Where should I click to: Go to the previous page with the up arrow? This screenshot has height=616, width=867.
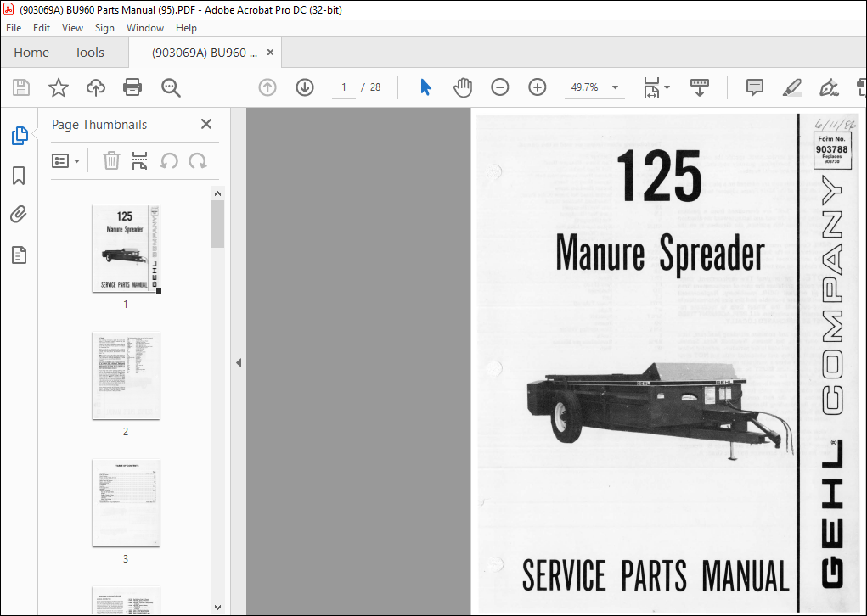coord(267,87)
